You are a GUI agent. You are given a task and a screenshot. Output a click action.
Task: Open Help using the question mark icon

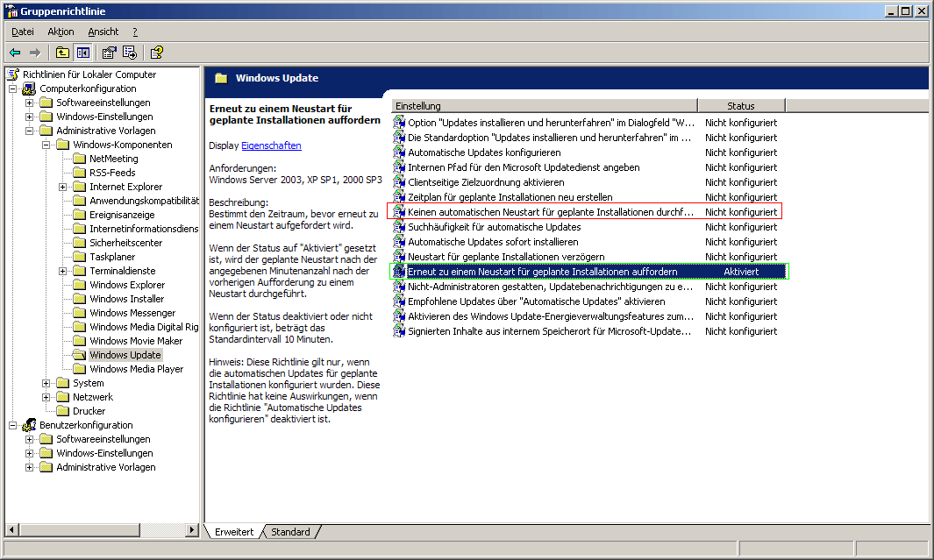(156, 53)
